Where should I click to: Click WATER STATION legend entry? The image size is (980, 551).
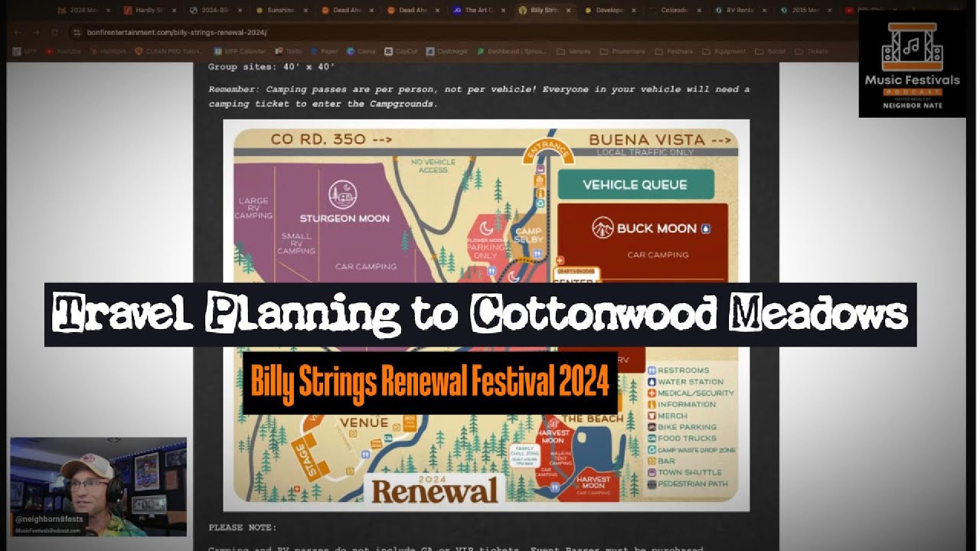click(x=684, y=382)
